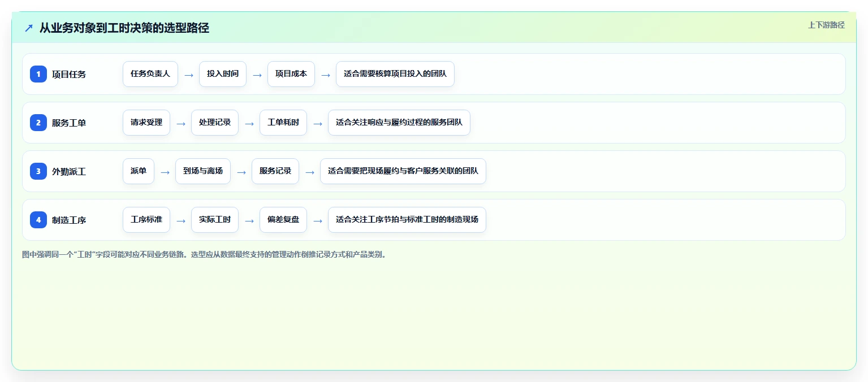Click the arrow between 到场与离场 and 服务记录
Image resolution: width=868 pixels, height=382 pixels.
[241, 172]
